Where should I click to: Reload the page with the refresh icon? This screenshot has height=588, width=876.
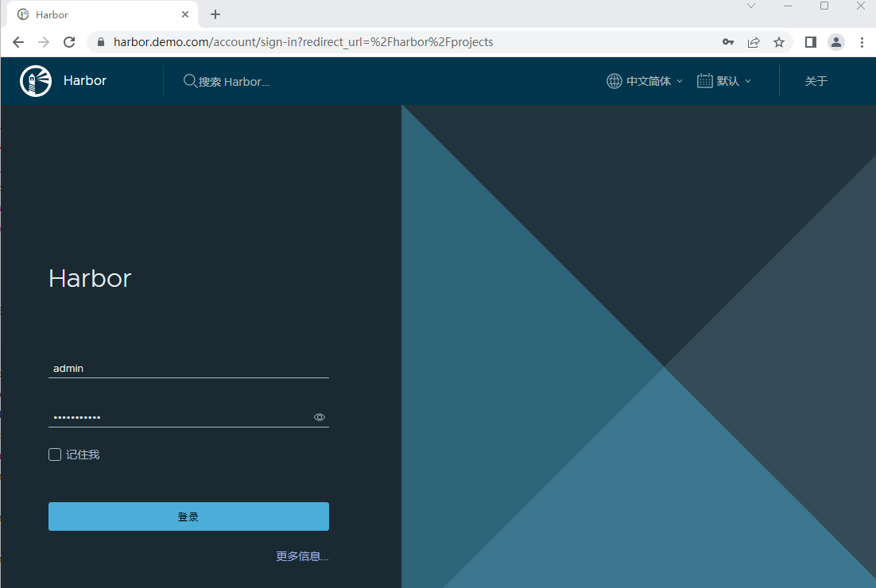(x=69, y=42)
